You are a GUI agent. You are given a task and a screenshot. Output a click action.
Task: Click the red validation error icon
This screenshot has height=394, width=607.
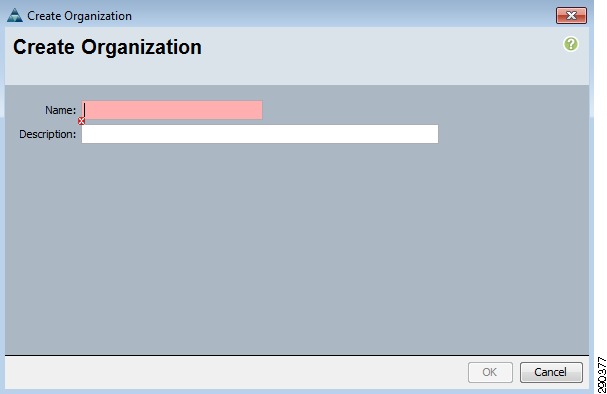click(81, 121)
